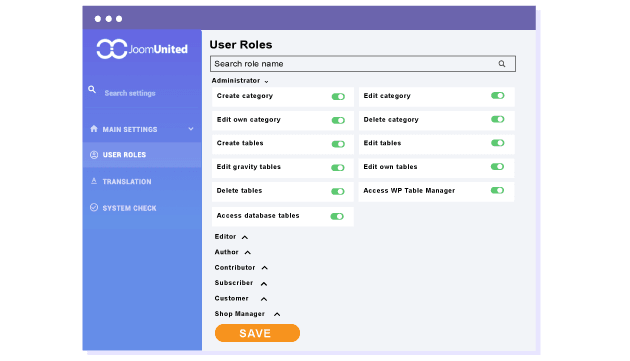Click the Access WP Table Manager label
630x361 pixels.
409,191
